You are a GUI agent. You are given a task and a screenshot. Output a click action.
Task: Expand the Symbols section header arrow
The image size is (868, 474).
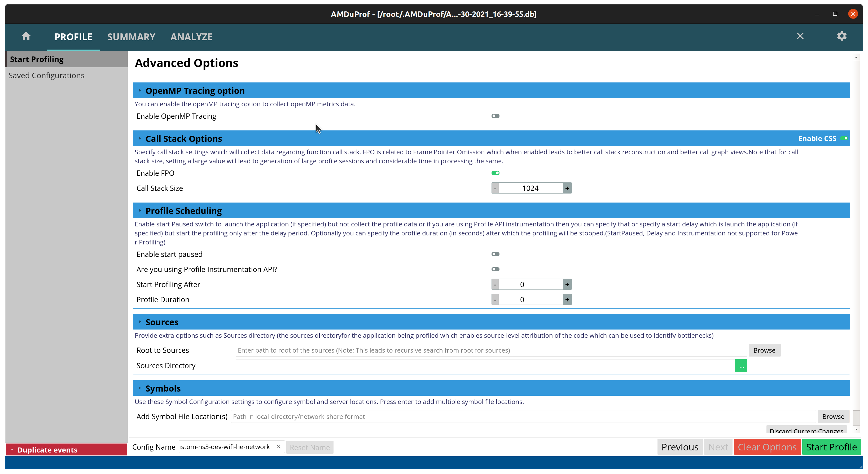[140, 388]
